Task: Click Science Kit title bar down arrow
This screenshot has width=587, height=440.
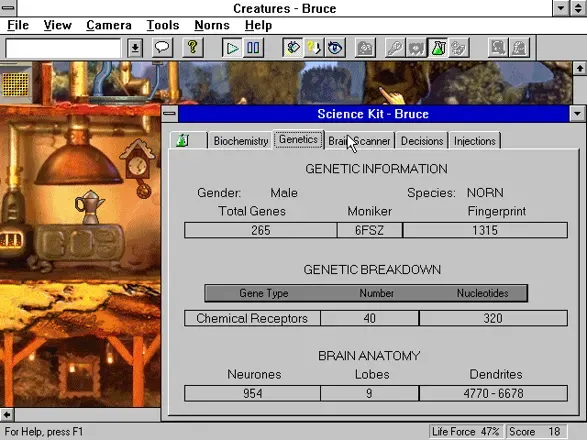Action: click(577, 113)
